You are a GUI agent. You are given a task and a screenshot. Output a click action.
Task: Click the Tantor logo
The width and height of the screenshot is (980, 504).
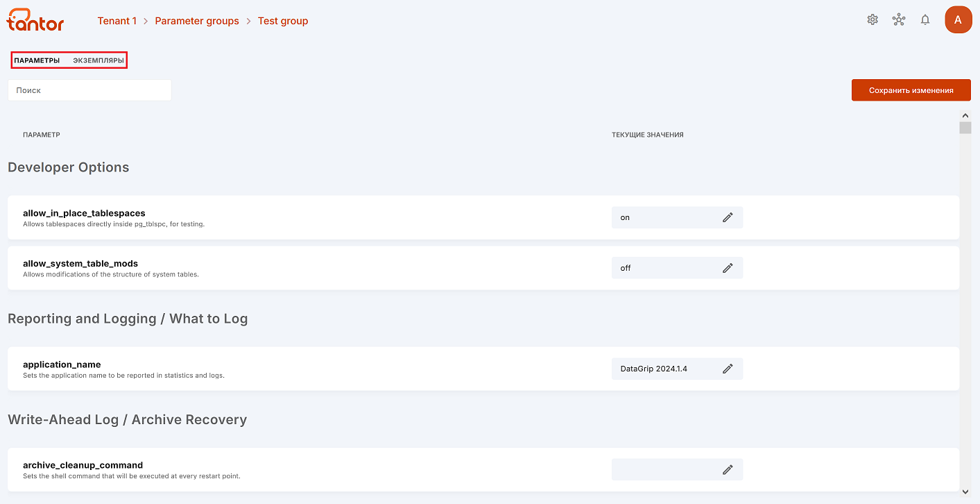coord(35,20)
